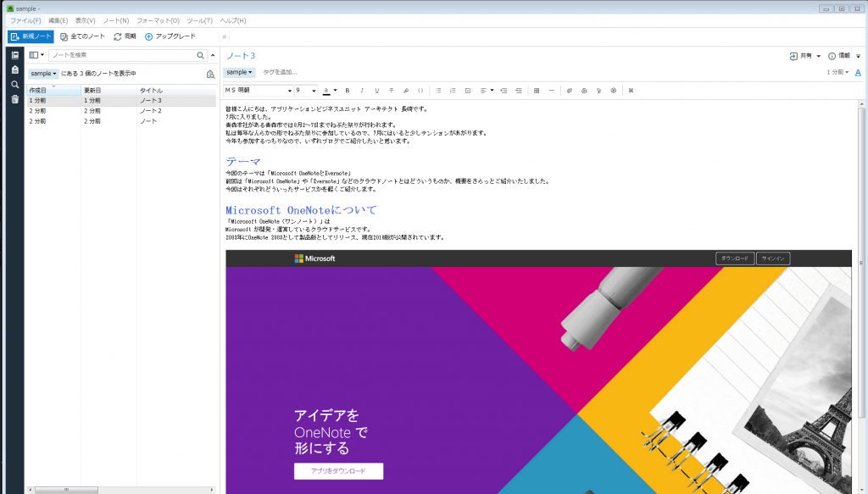Apply bold formatting with the B icon

[x=348, y=90]
